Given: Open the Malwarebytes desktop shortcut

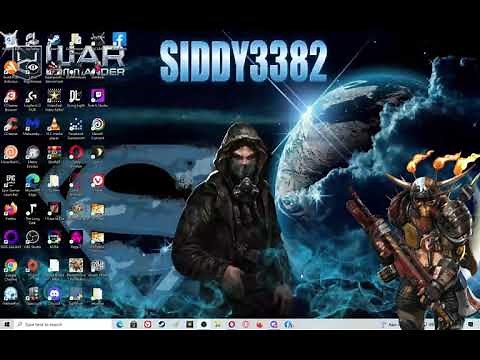Looking at the screenshot, I should [x=32, y=127].
